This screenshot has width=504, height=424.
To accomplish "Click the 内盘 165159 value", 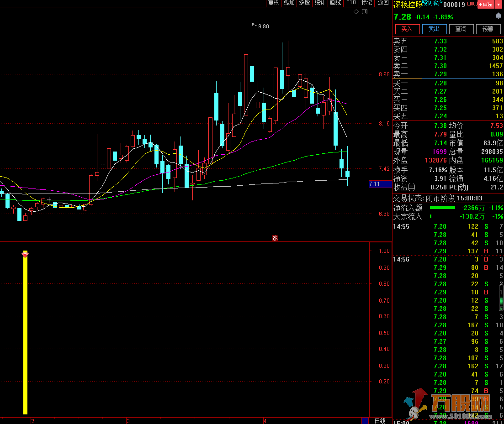I will (492, 160).
